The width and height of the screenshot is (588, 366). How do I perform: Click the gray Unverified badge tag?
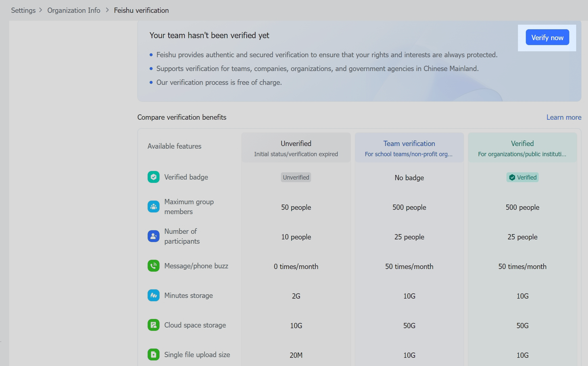point(296,178)
